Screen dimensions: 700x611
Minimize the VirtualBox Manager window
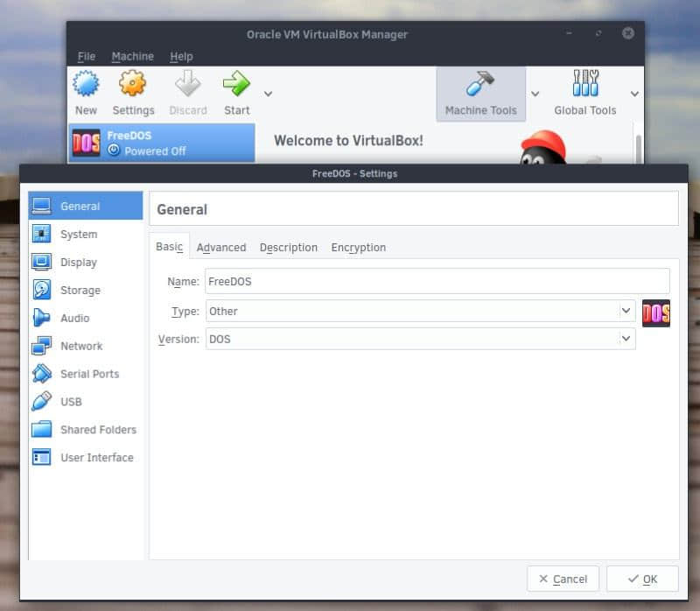click(569, 33)
